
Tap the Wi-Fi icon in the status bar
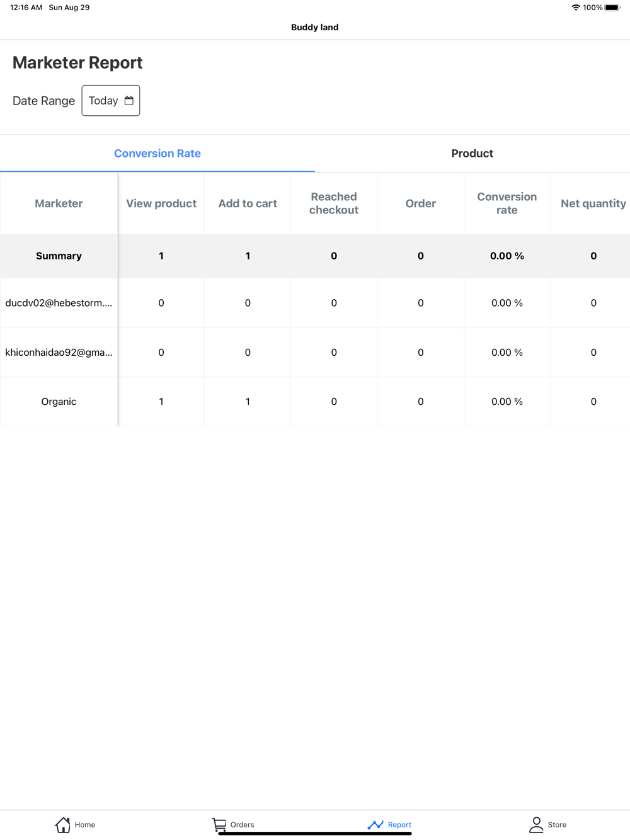[x=575, y=8]
